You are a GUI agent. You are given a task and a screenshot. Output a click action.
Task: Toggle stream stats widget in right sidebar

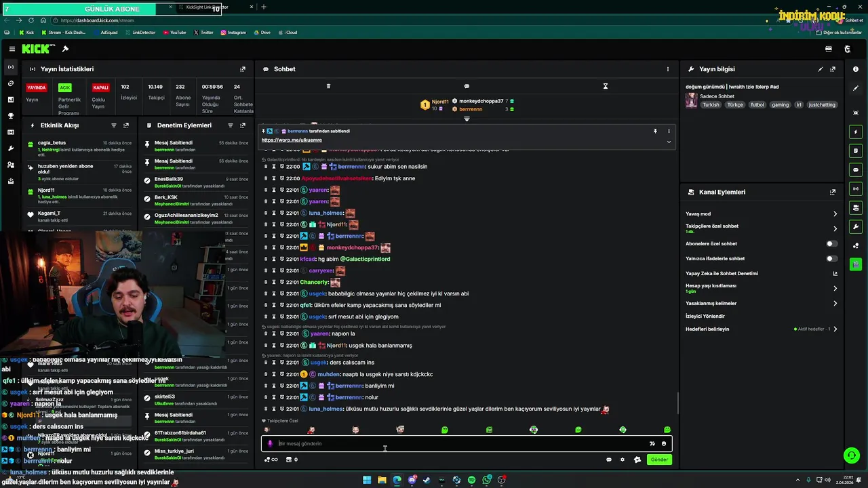click(856, 188)
